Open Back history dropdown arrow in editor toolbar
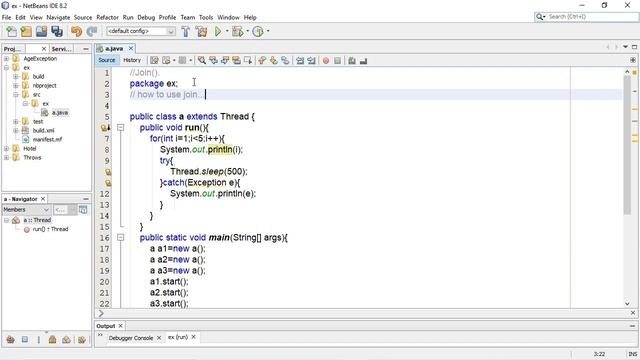Viewport: 640px width, 360px height. pos(174,60)
